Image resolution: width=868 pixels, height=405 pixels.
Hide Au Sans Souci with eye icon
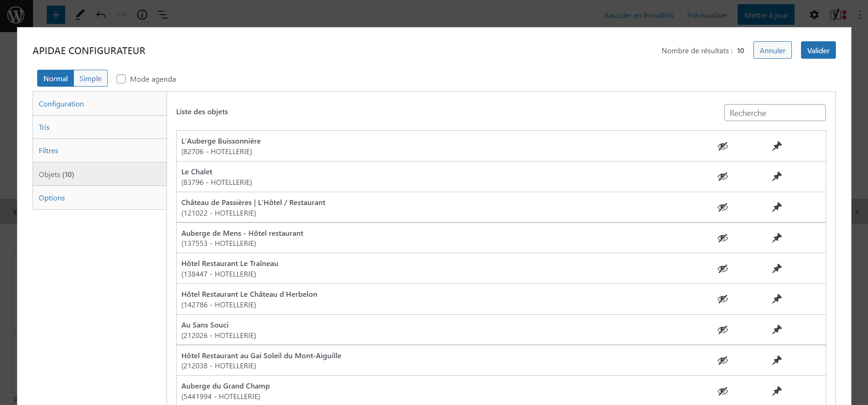click(x=723, y=330)
